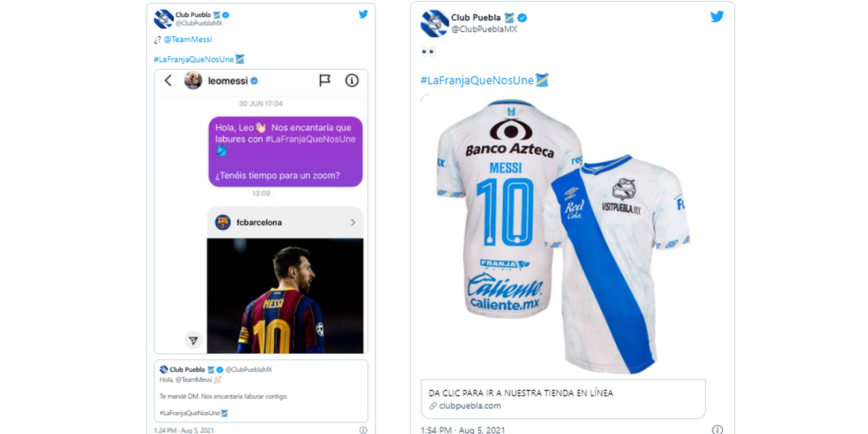Open the purple Hola, Leo message bubble

point(286,151)
